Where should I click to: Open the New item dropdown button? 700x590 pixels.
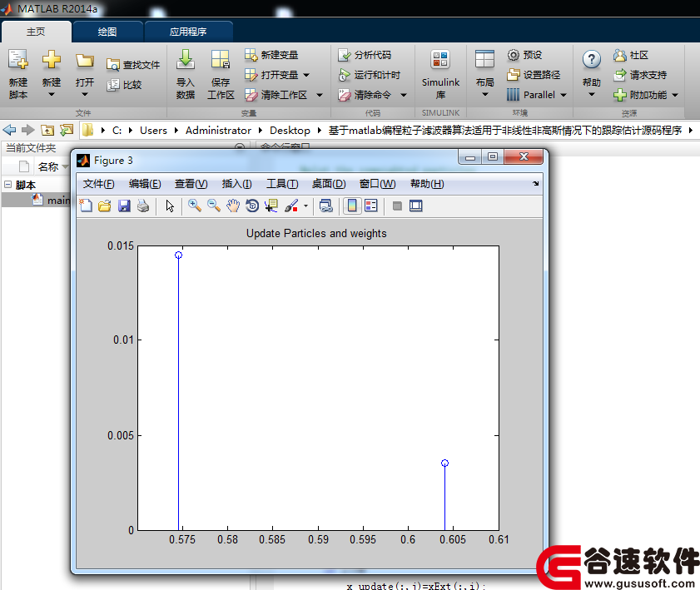(x=52, y=74)
